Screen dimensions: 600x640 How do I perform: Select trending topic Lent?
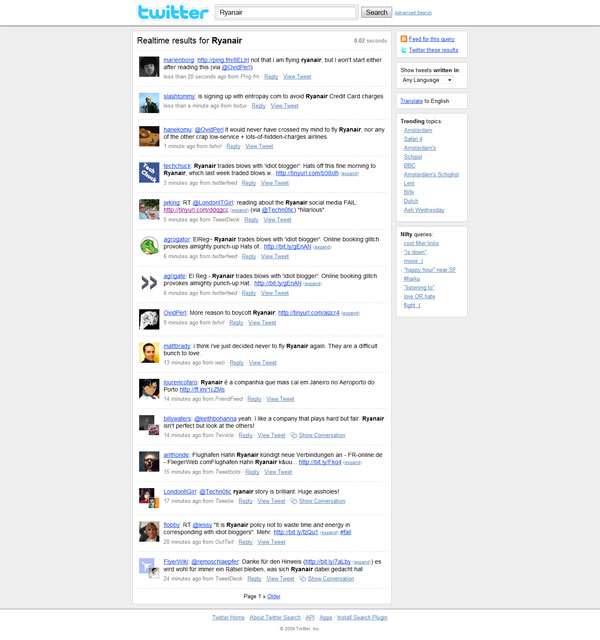[409, 184]
